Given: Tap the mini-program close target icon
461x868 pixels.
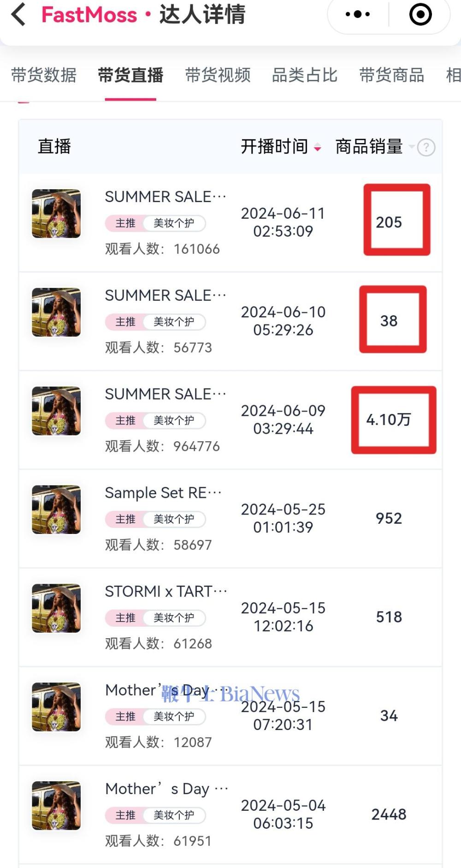Looking at the screenshot, I should tap(420, 14).
